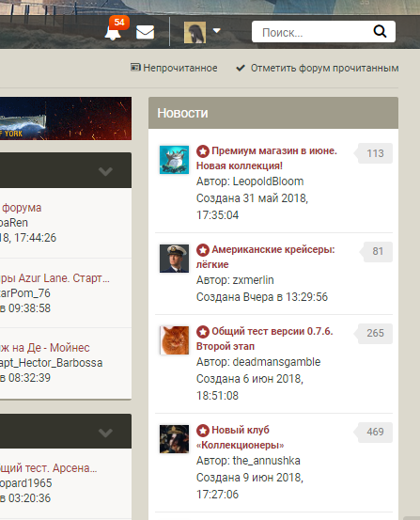Open the Общий тест. Арсенал topic link
420x520 pixels.
49,468
